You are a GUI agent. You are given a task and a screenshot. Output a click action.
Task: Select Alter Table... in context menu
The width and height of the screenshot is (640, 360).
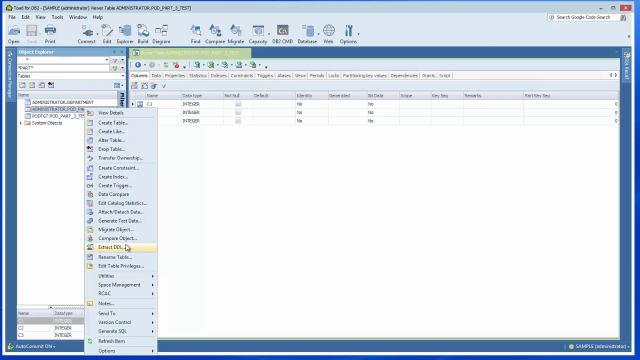(x=121, y=140)
